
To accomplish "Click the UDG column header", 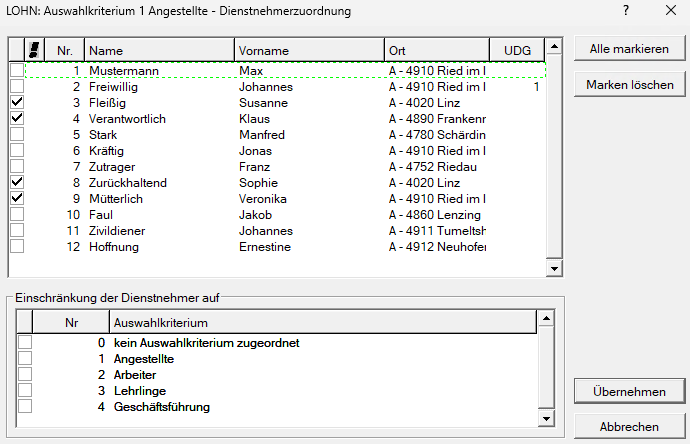I will click(x=517, y=49).
